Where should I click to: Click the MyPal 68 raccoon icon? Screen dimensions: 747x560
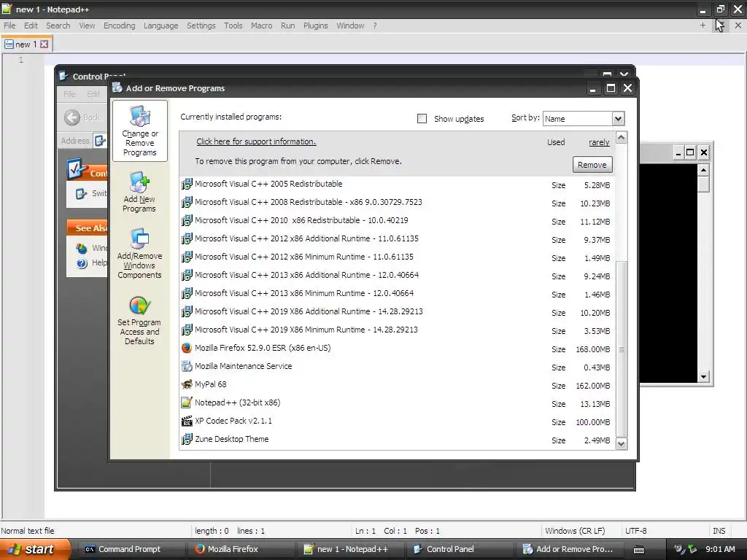187,384
